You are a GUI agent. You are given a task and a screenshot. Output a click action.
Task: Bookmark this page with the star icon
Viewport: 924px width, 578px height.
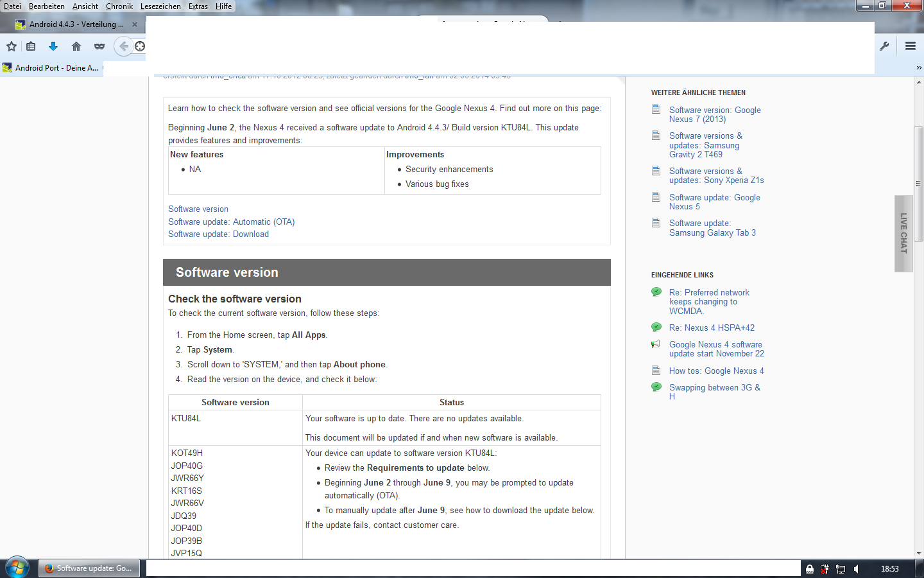(12, 46)
